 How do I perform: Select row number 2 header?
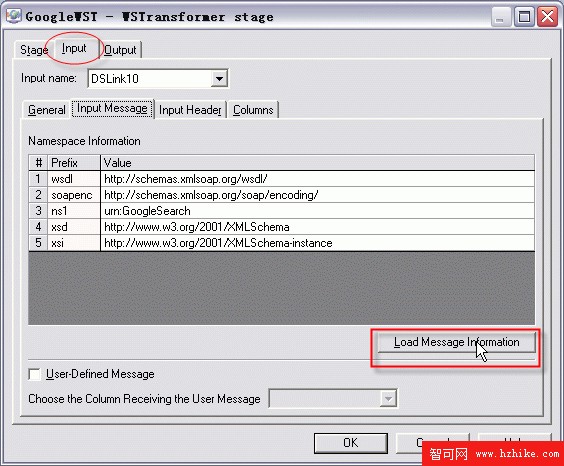tap(38, 195)
